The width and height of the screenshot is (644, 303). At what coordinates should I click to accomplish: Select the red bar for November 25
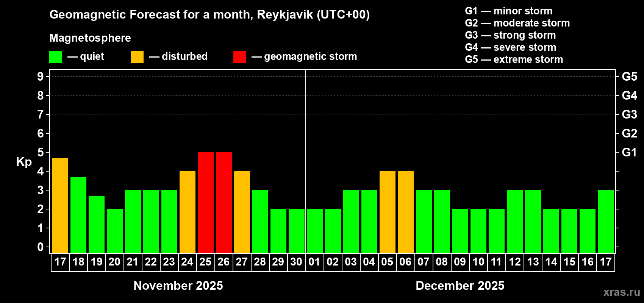pos(206,202)
